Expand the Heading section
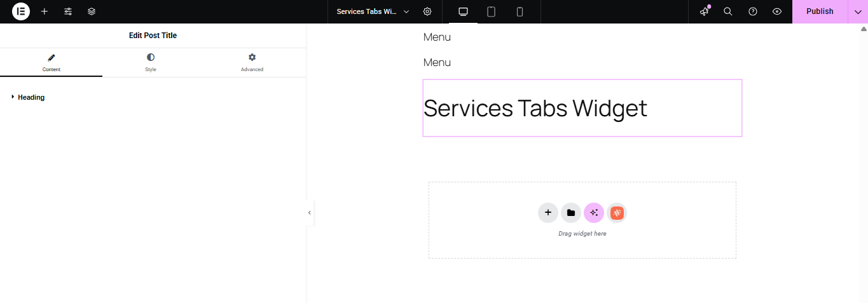The width and height of the screenshot is (868, 303). point(31,97)
